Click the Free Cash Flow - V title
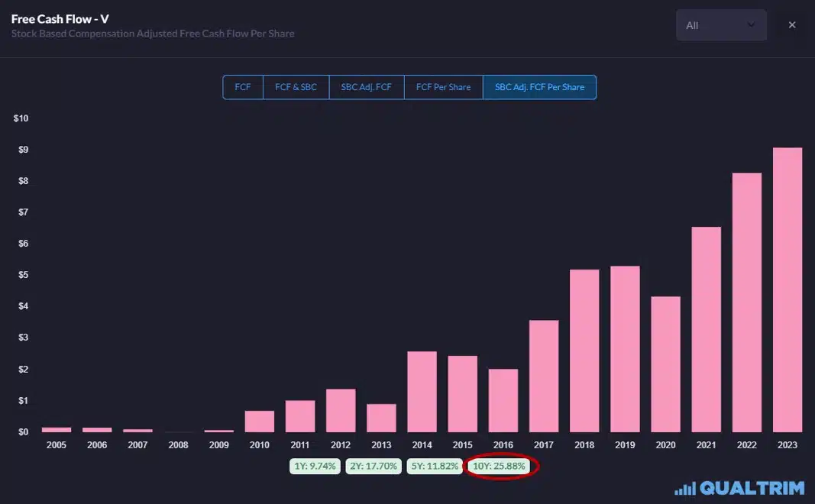The width and height of the screenshot is (815, 504). [x=61, y=18]
